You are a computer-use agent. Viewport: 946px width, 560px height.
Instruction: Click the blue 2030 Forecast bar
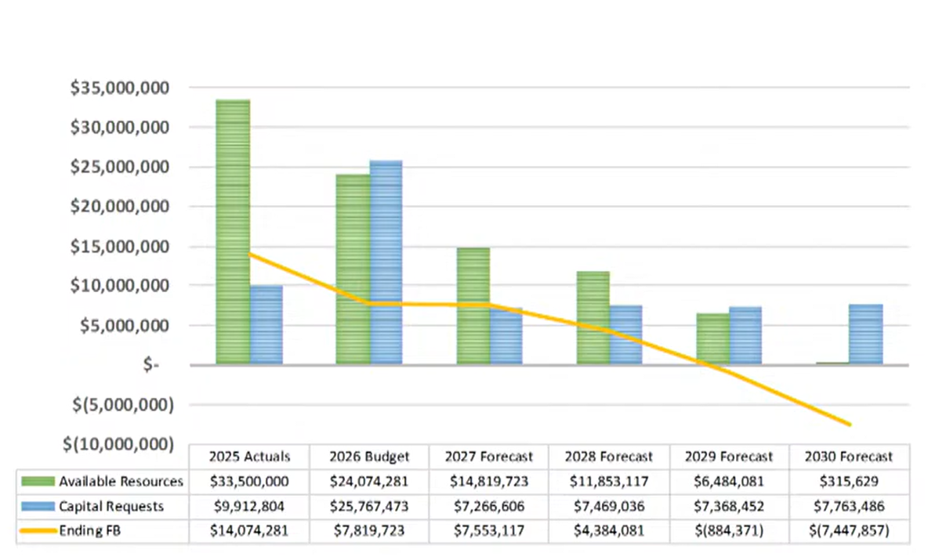[866, 334]
